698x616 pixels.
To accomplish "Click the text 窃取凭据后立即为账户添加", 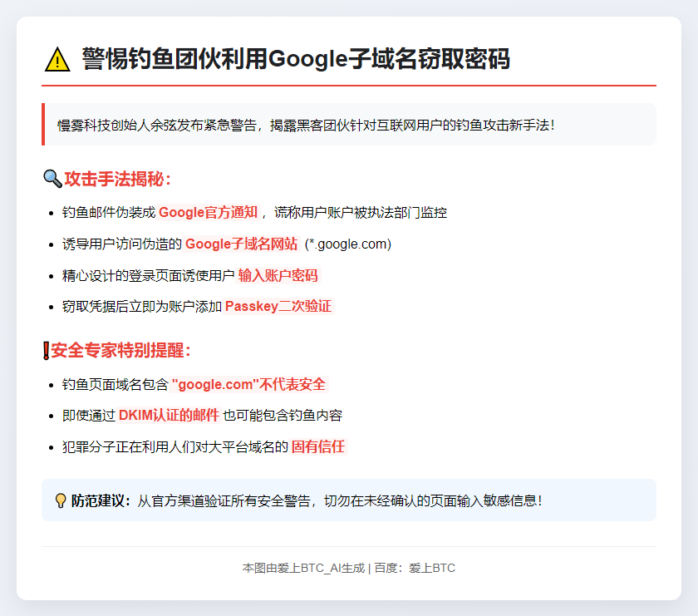I will point(141,307).
